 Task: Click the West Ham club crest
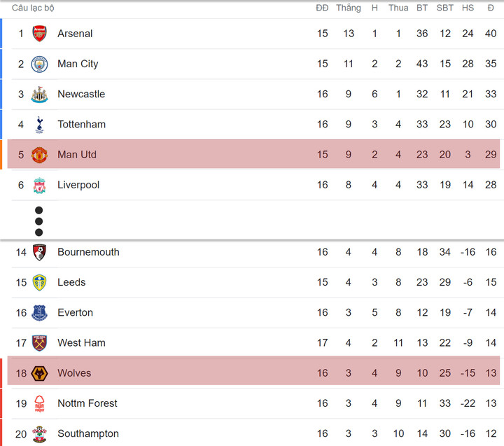(x=39, y=343)
